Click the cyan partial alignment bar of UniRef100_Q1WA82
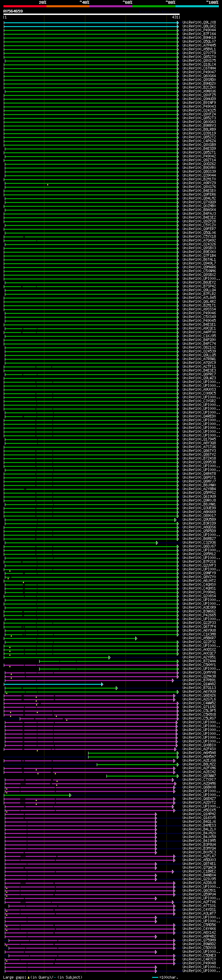Image resolution: width=222 pixels, height=980 pixels. (x=53, y=685)
